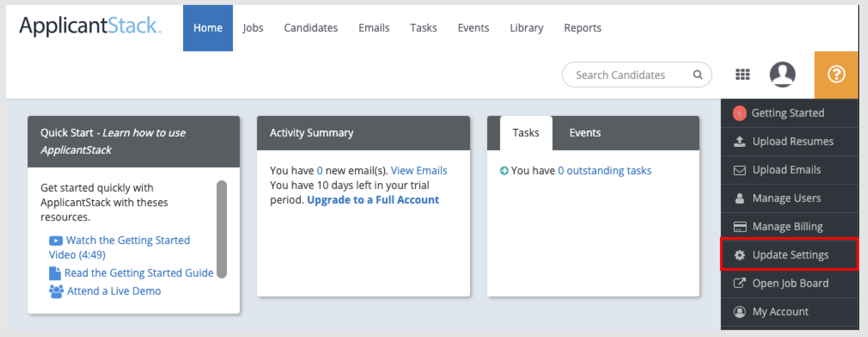Open the Reports menu
The width and height of the screenshot is (868, 337).
(x=582, y=28)
